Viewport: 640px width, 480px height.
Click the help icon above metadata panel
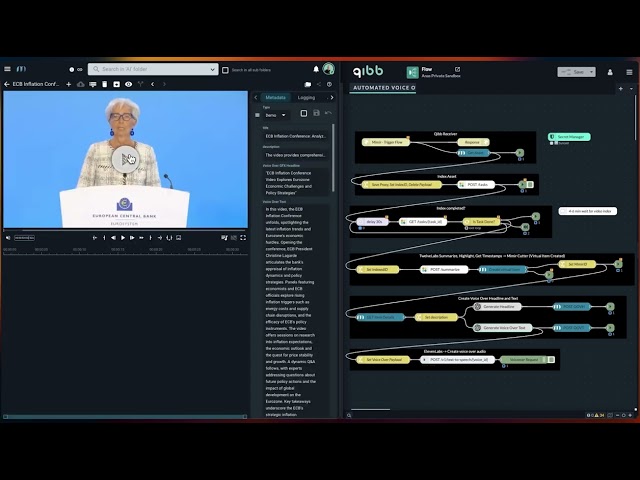329,84
